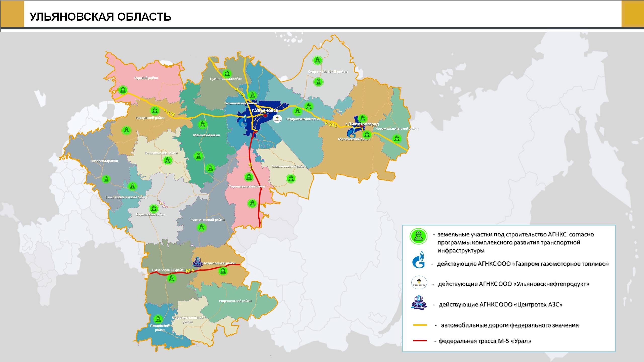Select the А-151 road label
This screenshot has height=362, width=644.
[x=240, y=93]
